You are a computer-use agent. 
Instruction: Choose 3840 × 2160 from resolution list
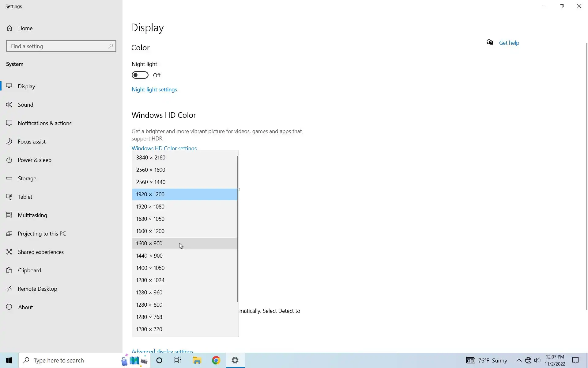click(151, 158)
